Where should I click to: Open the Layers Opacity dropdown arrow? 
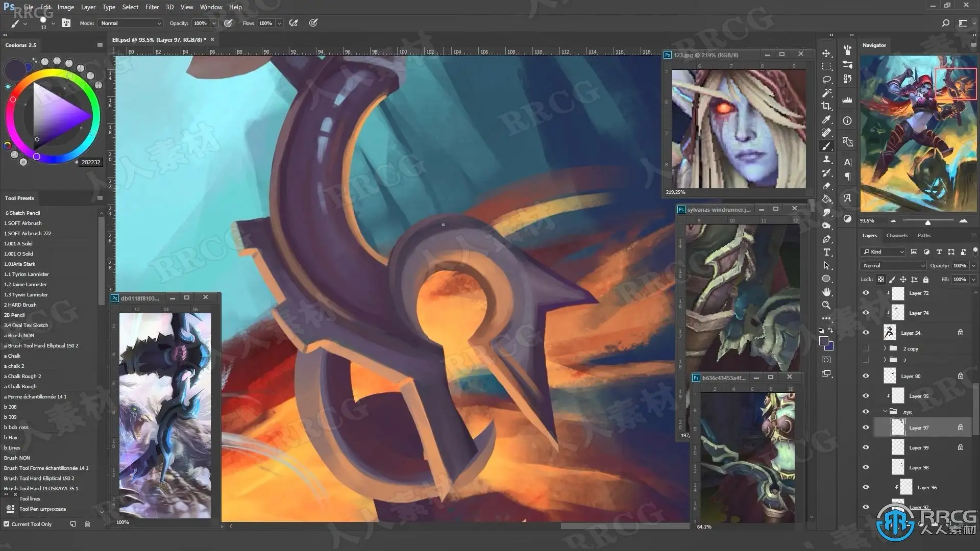point(973,266)
